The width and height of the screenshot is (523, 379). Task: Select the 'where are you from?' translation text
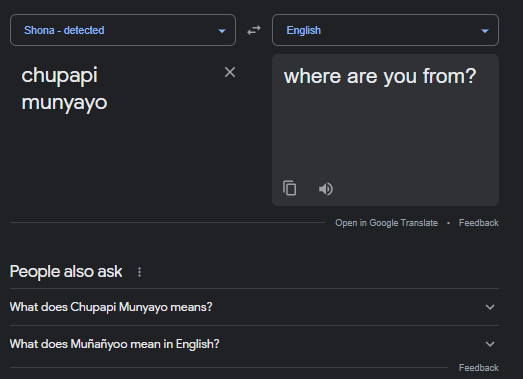point(380,76)
